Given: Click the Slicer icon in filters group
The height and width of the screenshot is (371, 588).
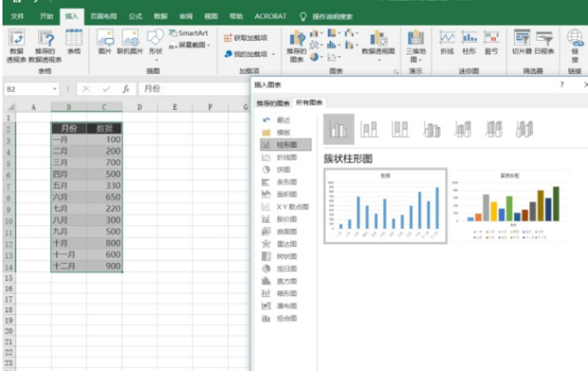Looking at the screenshot, I should (x=522, y=42).
